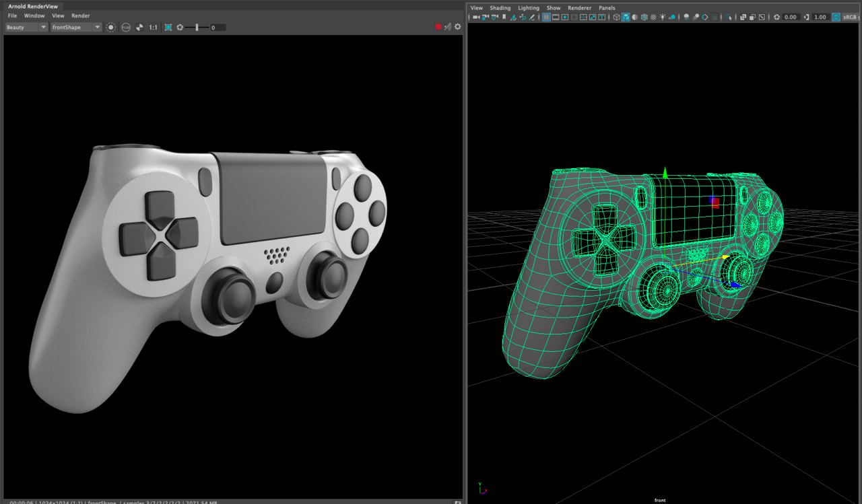This screenshot has width=862, height=504.
Task: Click the green Y-axis manipulator arrow
Action: click(x=665, y=173)
